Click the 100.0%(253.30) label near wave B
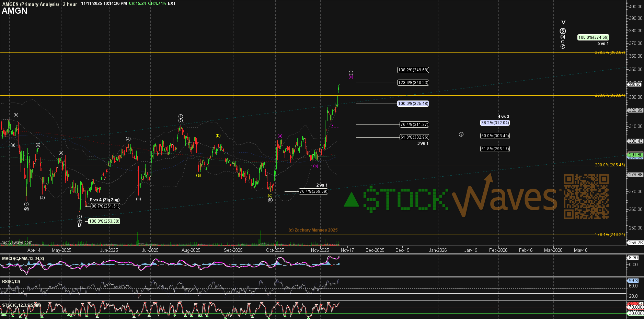The width and height of the screenshot is (644, 319). (104, 221)
